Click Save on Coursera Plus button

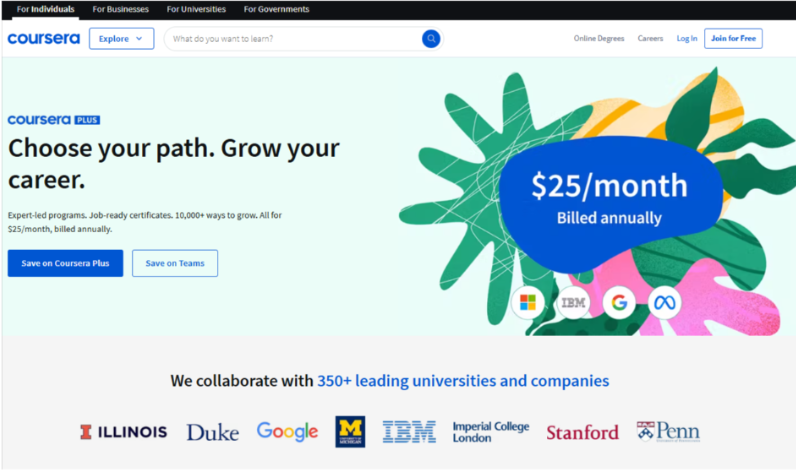point(65,263)
